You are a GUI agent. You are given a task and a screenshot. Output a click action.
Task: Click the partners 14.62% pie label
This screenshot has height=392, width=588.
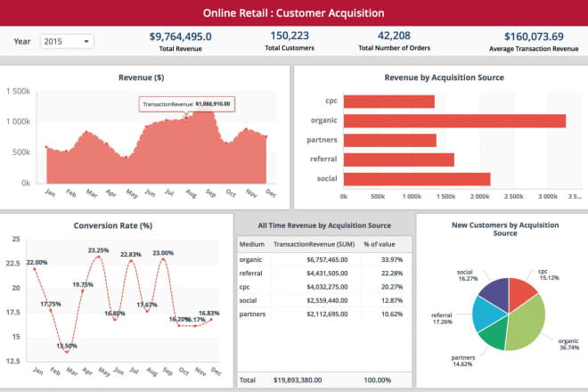[462, 361]
